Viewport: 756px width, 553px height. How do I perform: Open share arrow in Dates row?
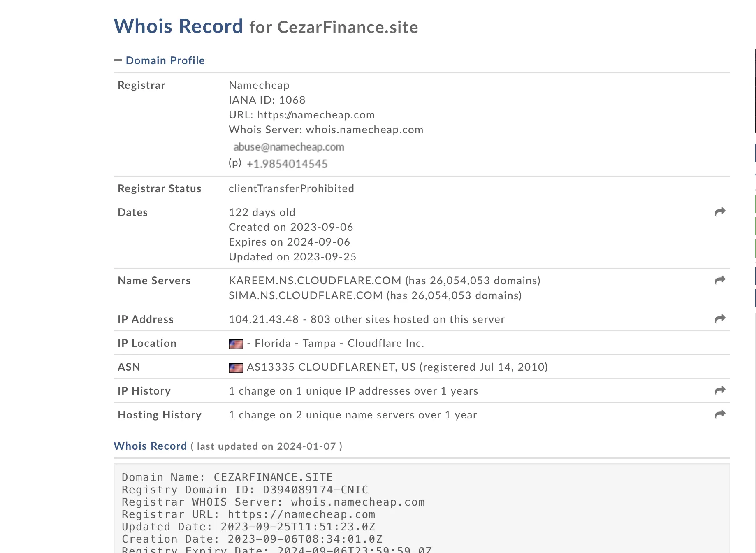pos(720,212)
